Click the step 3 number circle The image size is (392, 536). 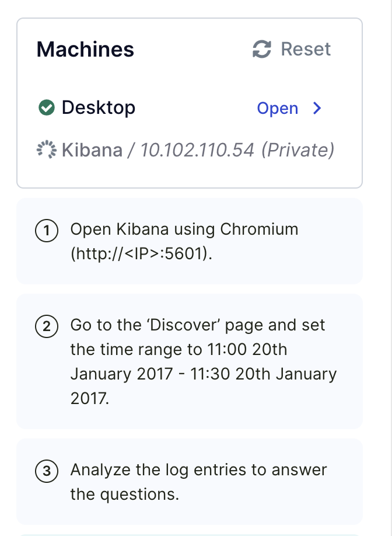tap(47, 471)
